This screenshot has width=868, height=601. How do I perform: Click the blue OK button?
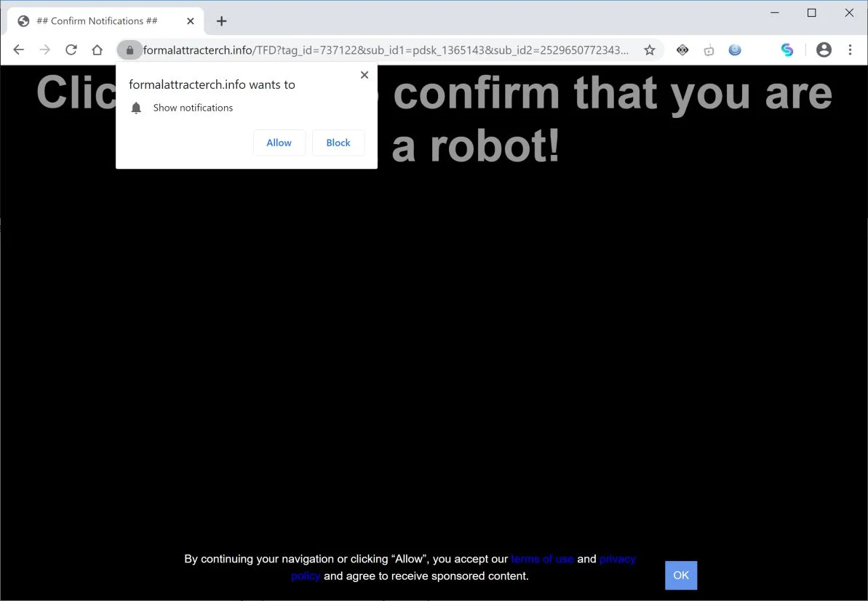coord(681,576)
